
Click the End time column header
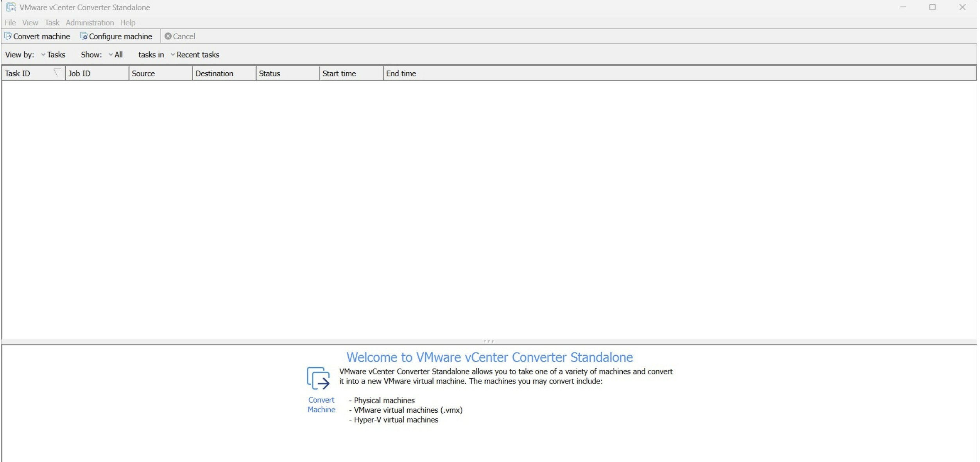pyautogui.click(x=679, y=73)
